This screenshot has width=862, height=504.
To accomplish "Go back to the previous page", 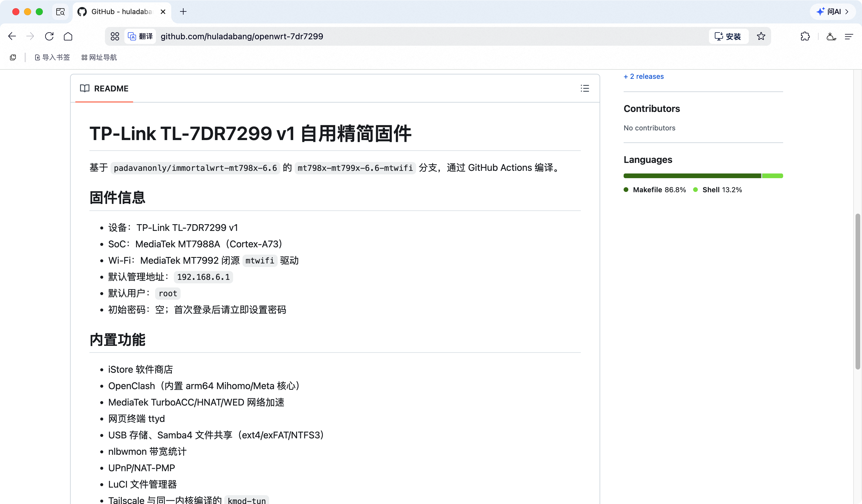I will click(x=12, y=36).
